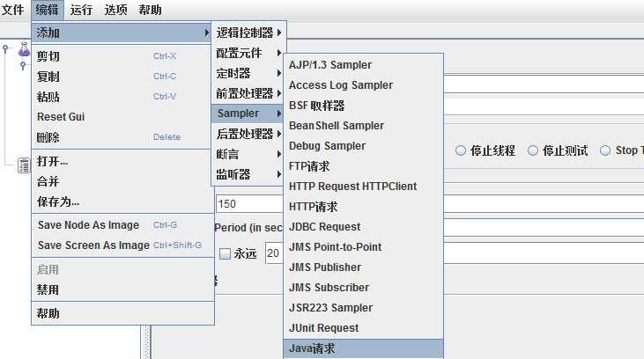Click the WorkBench clipboard icon in tree

point(24,165)
